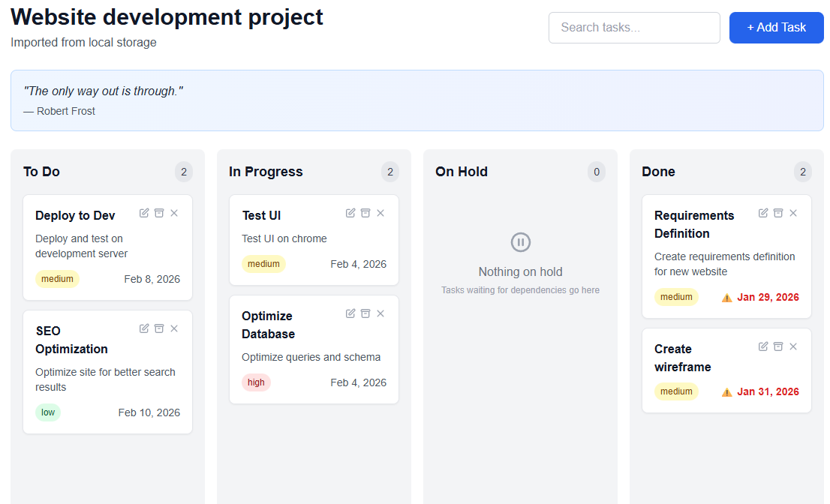This screenshot has width=830, height=504.
Task: Select the Done column header
Action: [658, 172]
